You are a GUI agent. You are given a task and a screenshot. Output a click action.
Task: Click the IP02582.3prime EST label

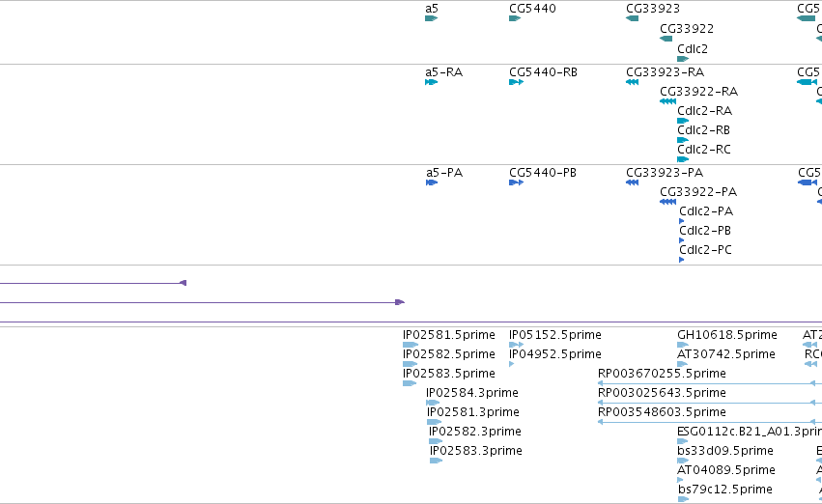475,432
